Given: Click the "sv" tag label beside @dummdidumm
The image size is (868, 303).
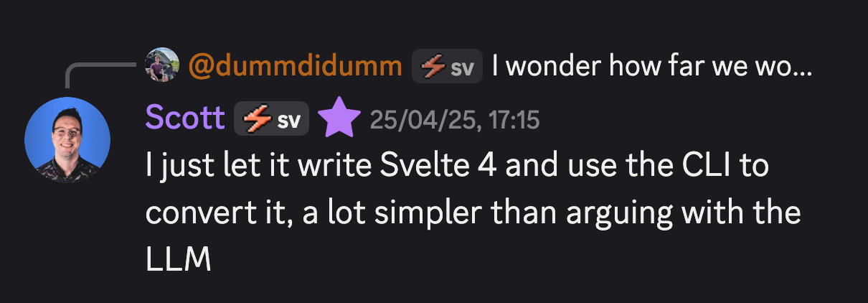Looking at the screenshot, I should pos(462,67).
